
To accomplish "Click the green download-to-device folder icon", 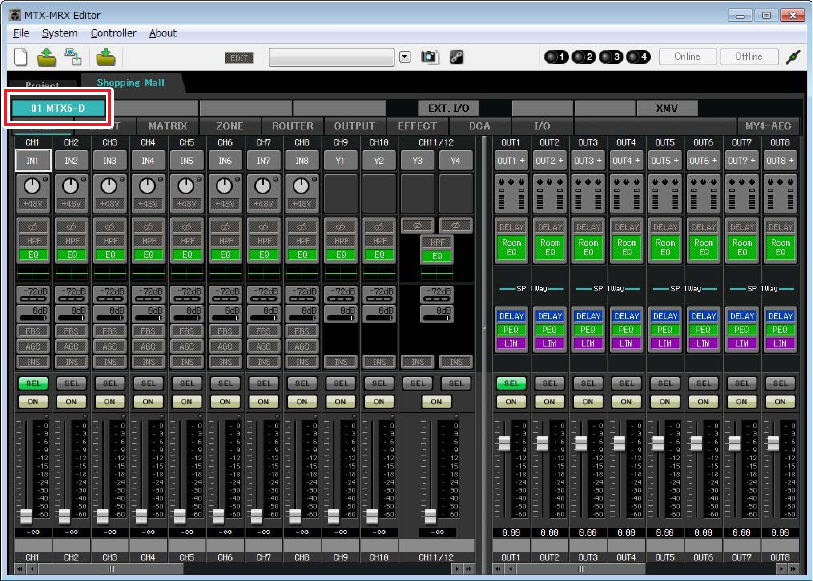I will tap(106, 57).
